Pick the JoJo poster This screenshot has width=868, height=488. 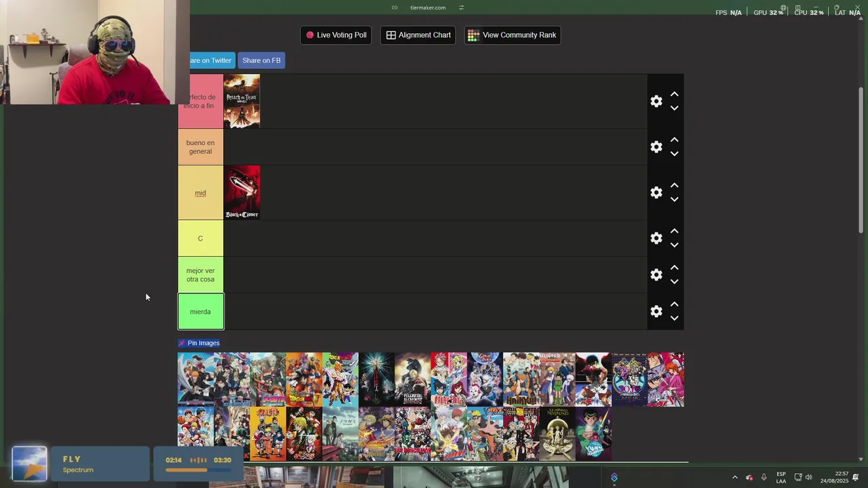coord(629,380)
